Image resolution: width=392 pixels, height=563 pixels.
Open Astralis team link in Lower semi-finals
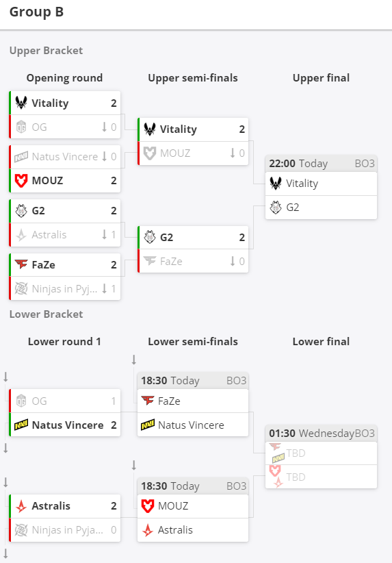(175, 530)
